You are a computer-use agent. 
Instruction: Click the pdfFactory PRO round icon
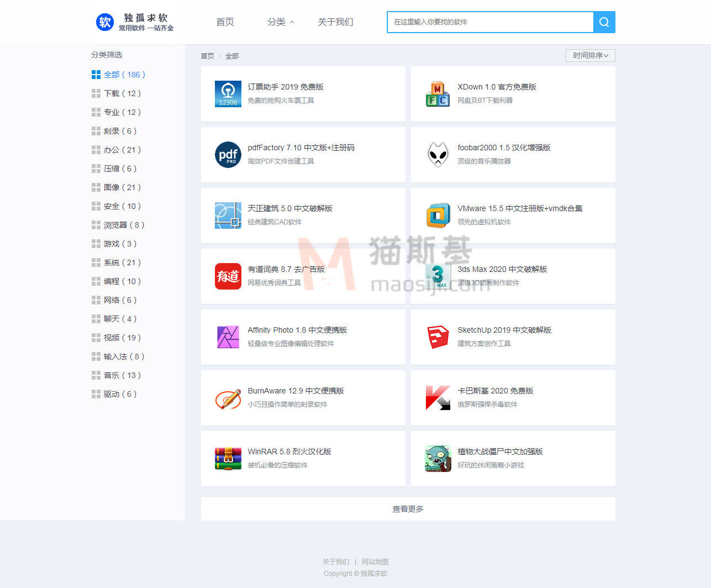coord(228,155)
